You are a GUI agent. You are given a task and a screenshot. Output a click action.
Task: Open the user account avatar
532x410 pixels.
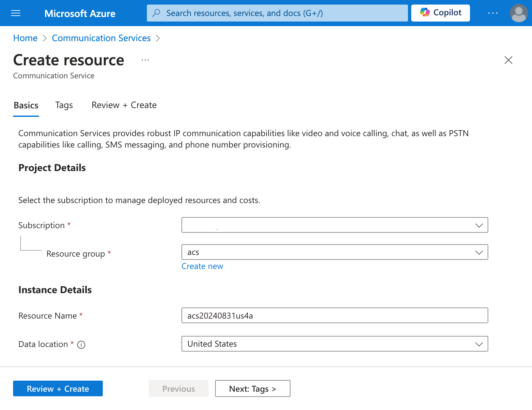point(519,13)
